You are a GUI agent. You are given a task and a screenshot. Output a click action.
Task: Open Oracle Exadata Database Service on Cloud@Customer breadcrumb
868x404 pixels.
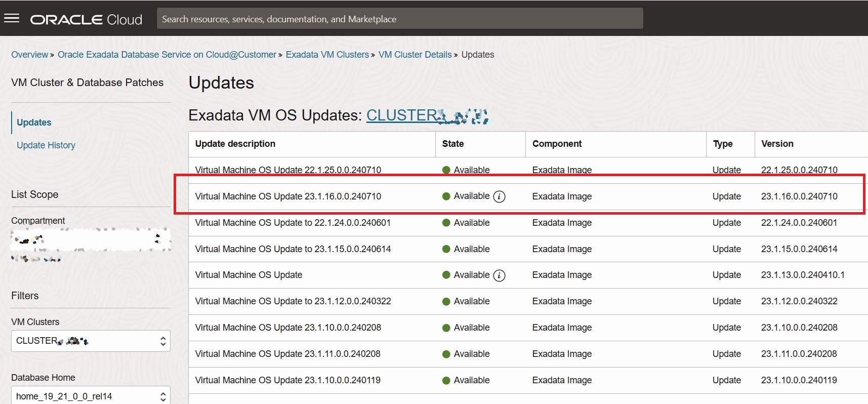pos(167,55)
